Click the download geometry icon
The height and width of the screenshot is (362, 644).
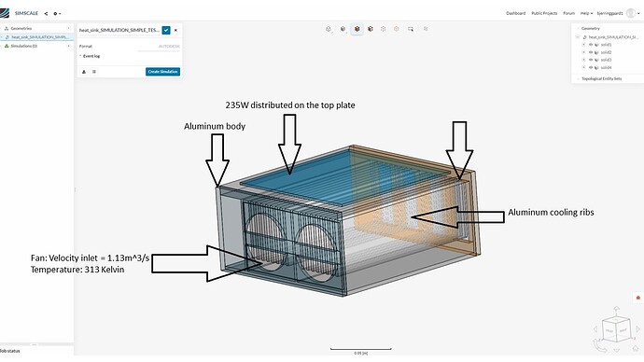click(84, 72)
